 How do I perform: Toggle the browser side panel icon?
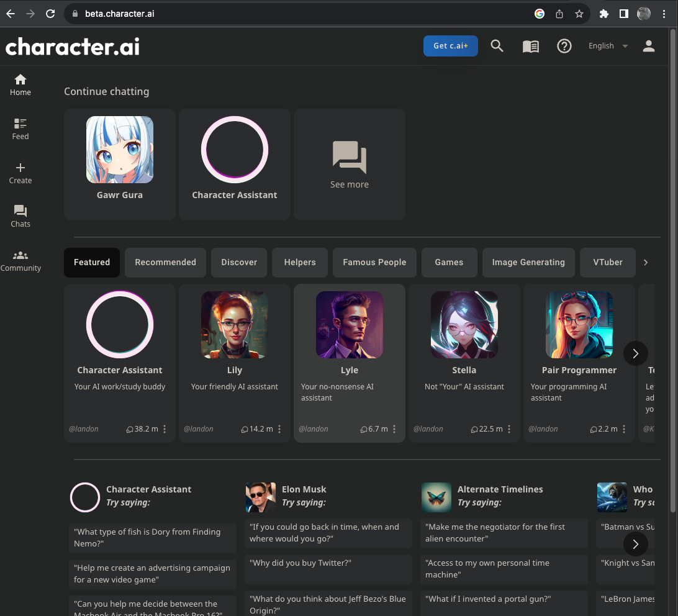click(x=623, y=14)
